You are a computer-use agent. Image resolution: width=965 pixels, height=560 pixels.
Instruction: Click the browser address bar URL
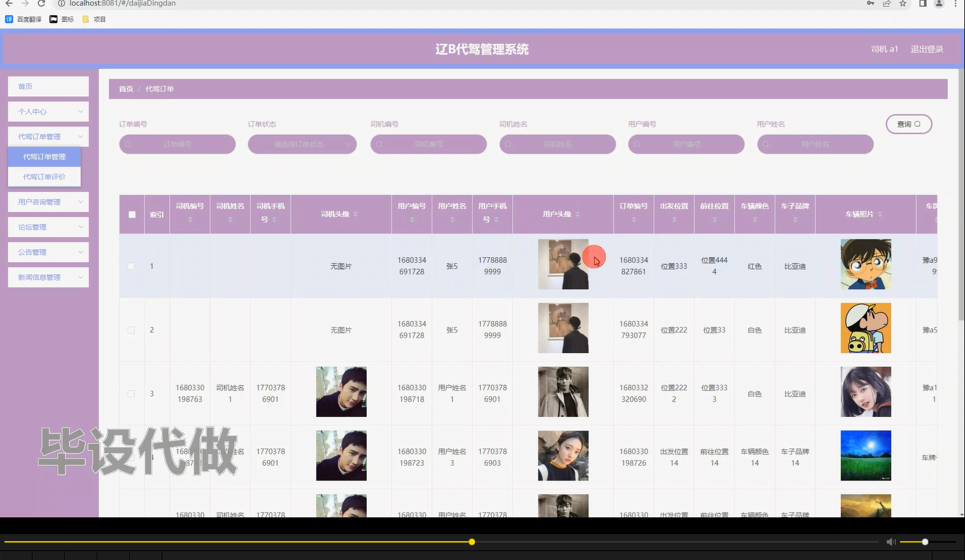tap(122, 3)
